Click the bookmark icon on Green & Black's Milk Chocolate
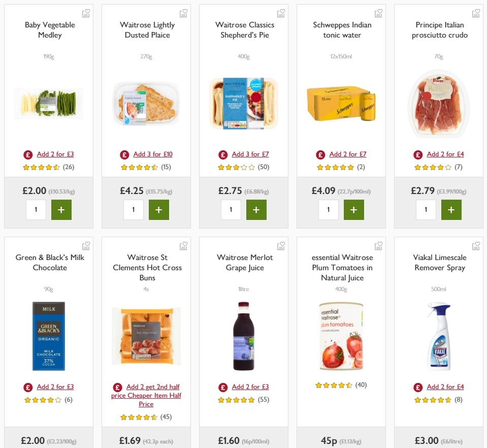487x448 pixels. (x=86, y=245)
